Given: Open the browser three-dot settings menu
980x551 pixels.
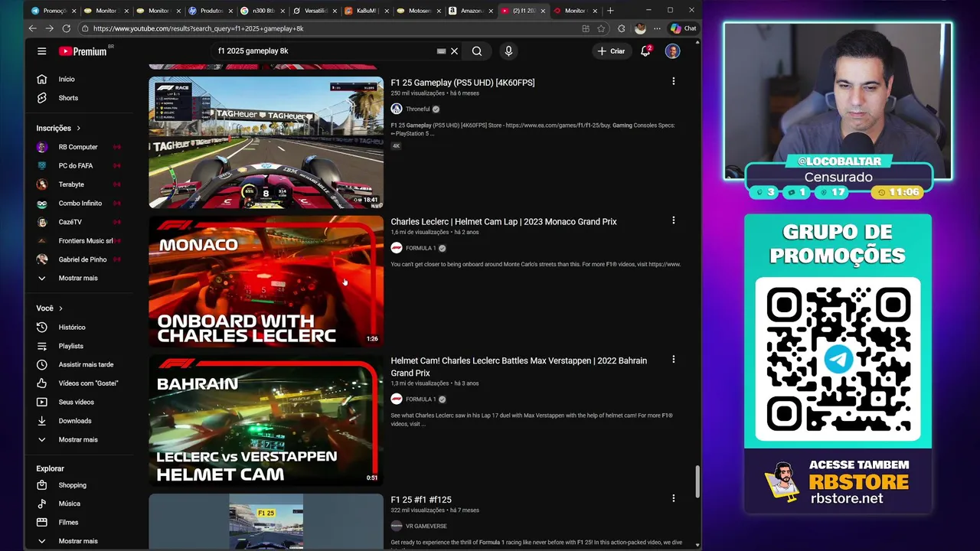Looking at the screenshot, I should coord(657,28).
